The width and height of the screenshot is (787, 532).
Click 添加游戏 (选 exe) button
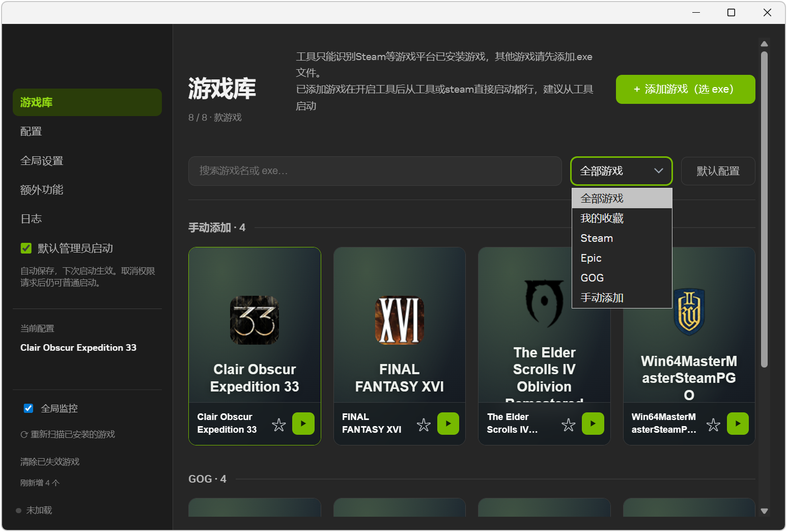tap(685, 89)
